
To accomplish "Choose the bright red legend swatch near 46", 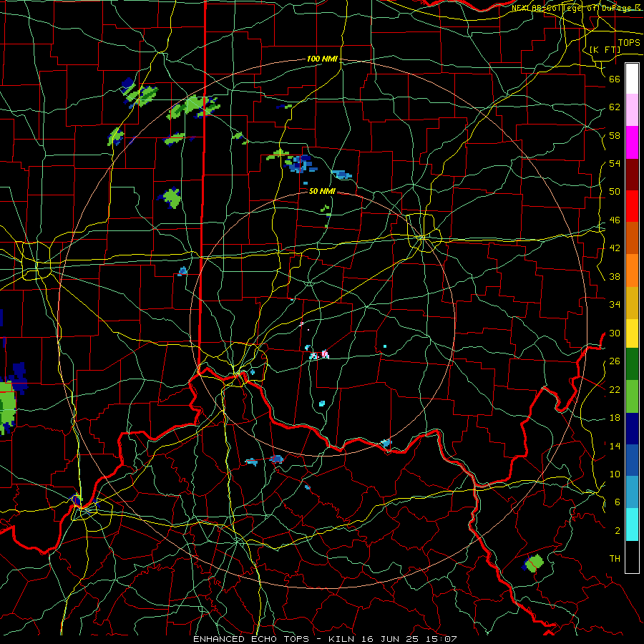I will (x=632, y=206).
